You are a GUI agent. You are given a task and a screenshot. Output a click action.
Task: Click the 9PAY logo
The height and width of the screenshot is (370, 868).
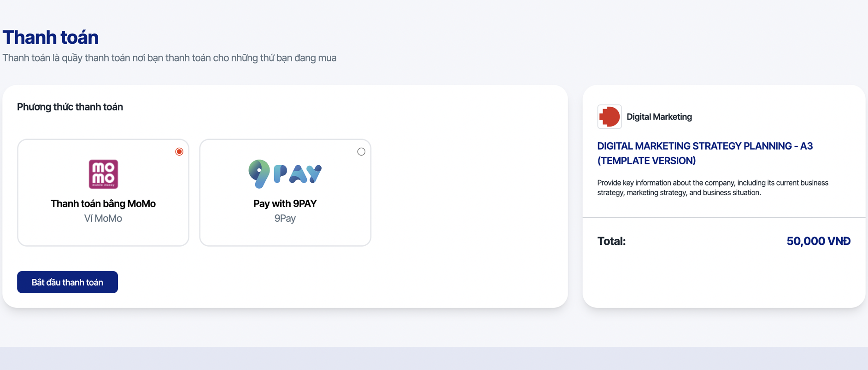pos(285,173)
